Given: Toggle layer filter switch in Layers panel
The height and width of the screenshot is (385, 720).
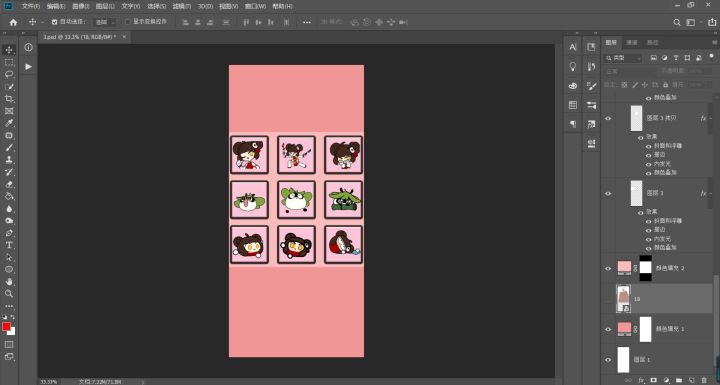Looking at the screenshot, I should [711, 57].
